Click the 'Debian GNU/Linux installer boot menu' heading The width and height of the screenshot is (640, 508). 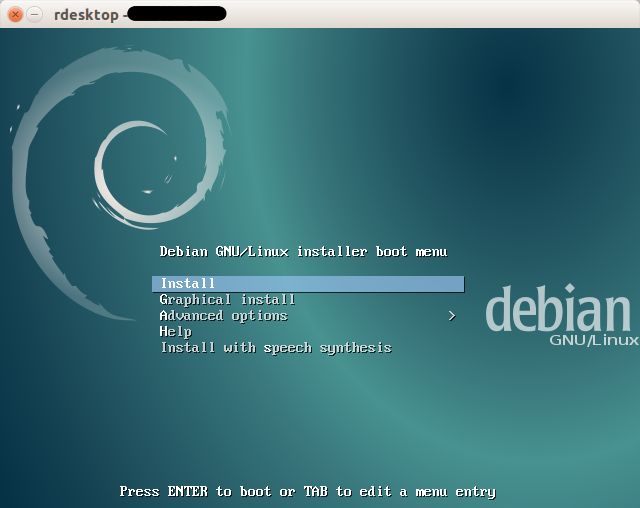click(x=303, y=251)
